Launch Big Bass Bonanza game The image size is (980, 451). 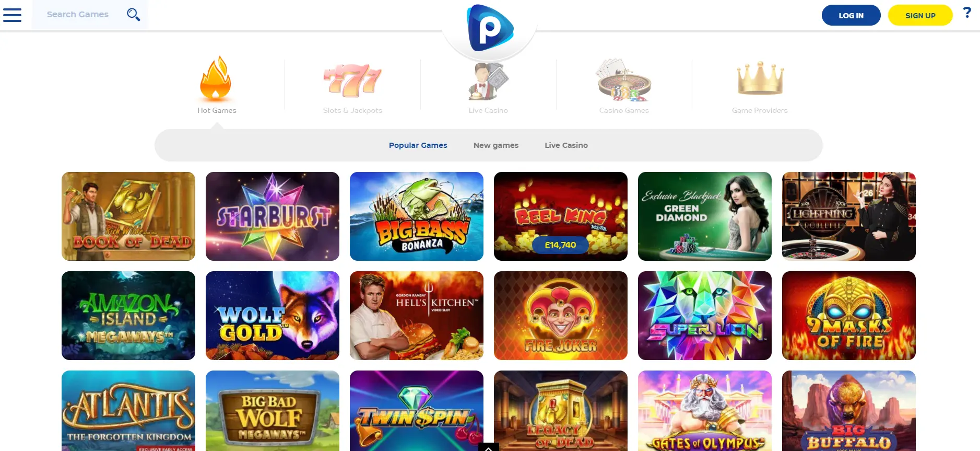click(417, 216)
